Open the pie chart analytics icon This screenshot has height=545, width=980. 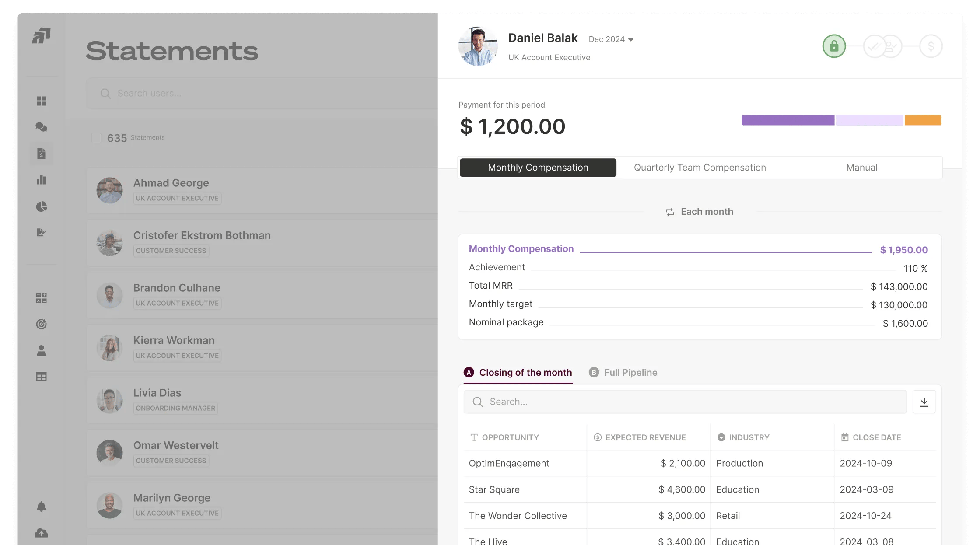[41, 206]
